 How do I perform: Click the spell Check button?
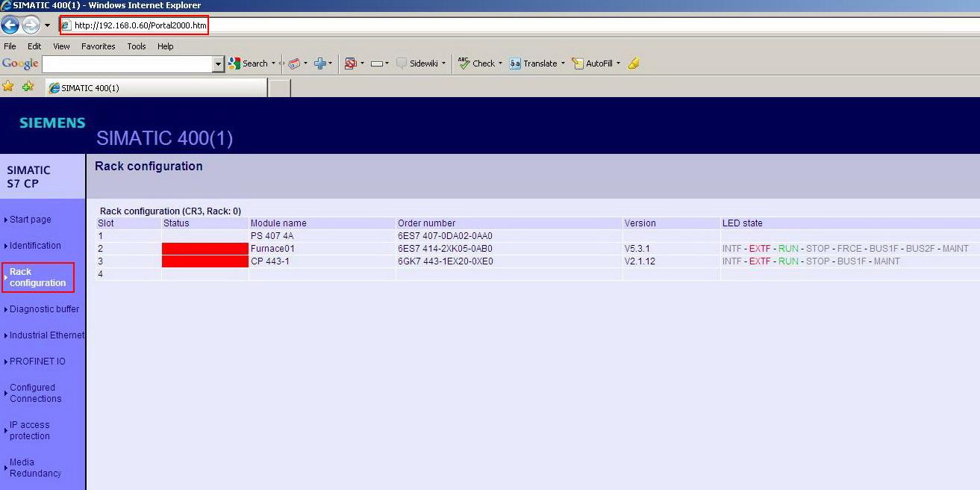point(476,63)
